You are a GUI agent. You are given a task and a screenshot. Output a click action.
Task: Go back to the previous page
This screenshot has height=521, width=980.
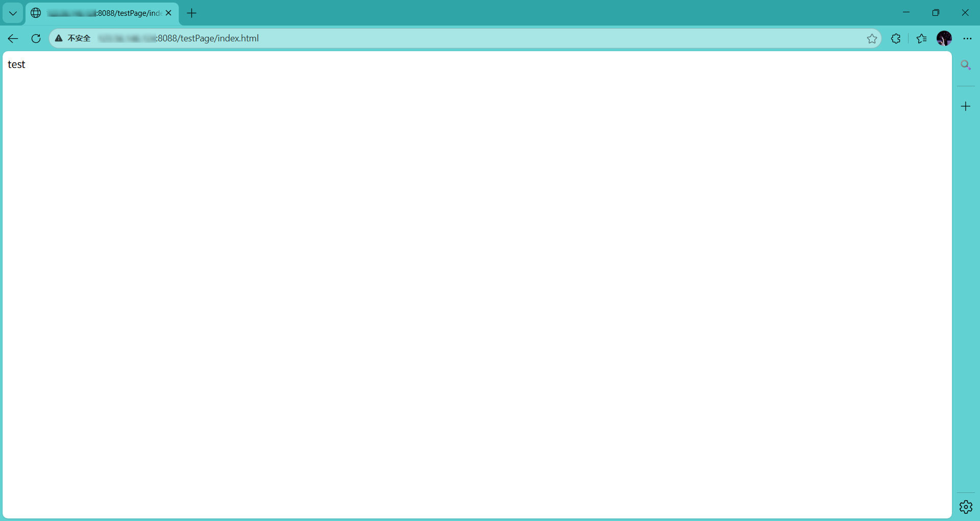click(13, 38)
